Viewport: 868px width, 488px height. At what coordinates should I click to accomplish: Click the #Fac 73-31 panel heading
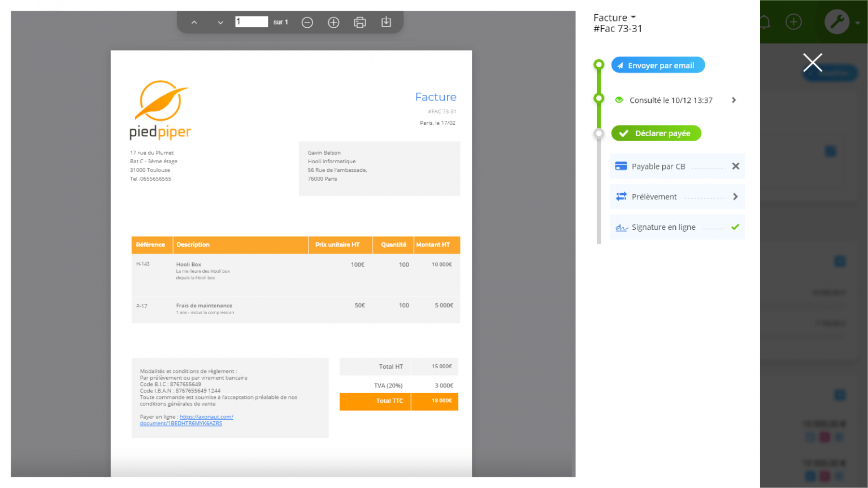(618, 29)
